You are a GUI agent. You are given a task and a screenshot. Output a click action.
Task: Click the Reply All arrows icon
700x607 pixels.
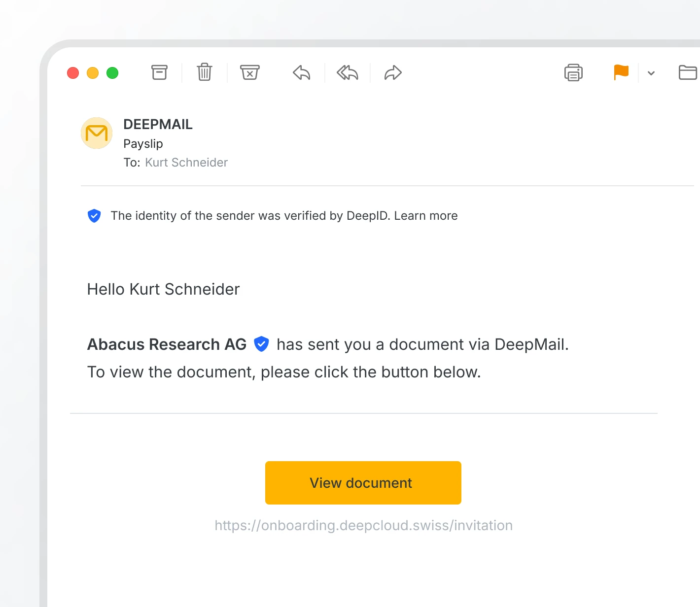348,73
